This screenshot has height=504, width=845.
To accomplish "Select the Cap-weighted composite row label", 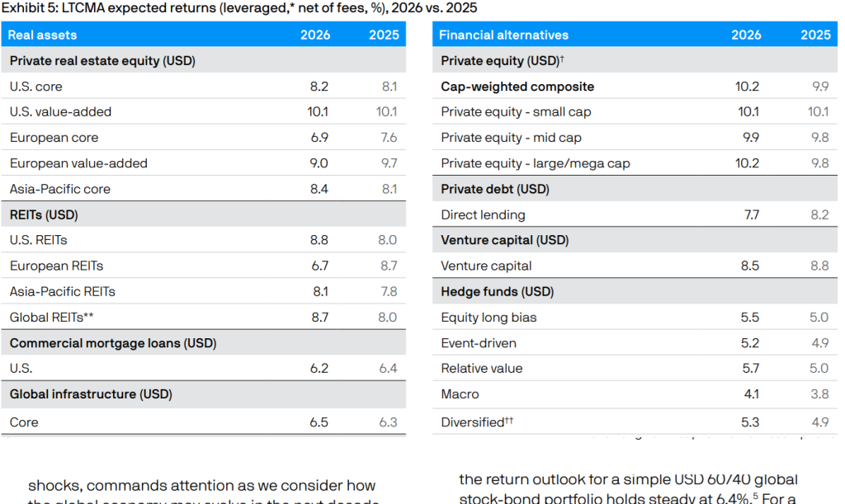I will click(517, 87).
